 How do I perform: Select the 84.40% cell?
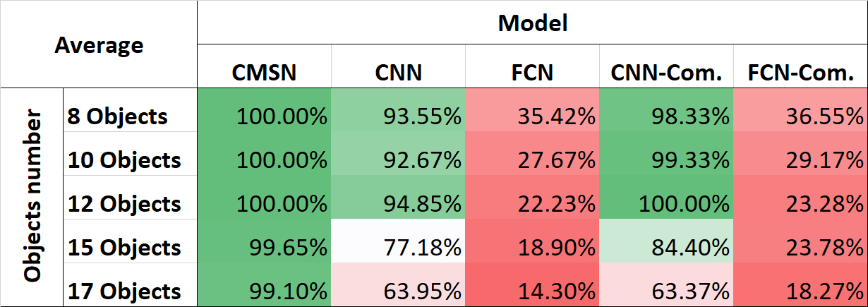[x=666, y=248]
